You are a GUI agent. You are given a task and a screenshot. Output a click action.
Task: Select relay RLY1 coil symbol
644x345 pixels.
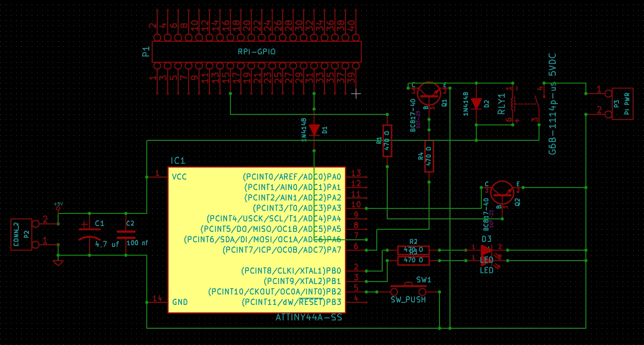512,104
